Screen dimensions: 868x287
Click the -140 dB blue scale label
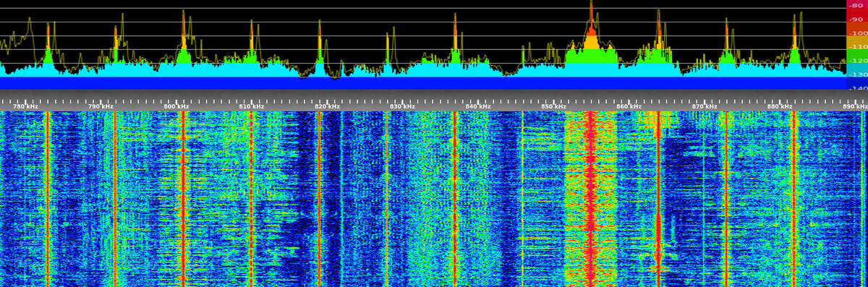tap(857, 87)
